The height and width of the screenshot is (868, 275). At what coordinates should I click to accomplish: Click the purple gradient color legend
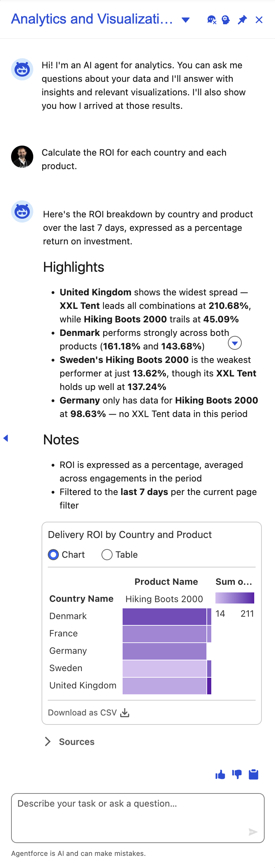pos(235,598)
